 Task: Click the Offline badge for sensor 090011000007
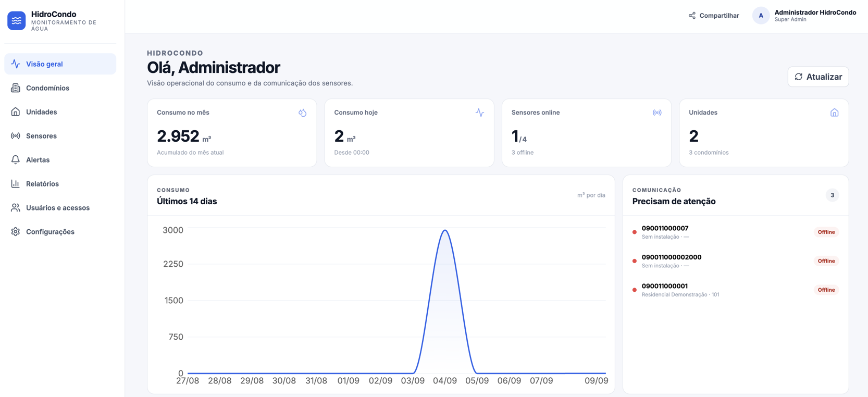(826, 232)
